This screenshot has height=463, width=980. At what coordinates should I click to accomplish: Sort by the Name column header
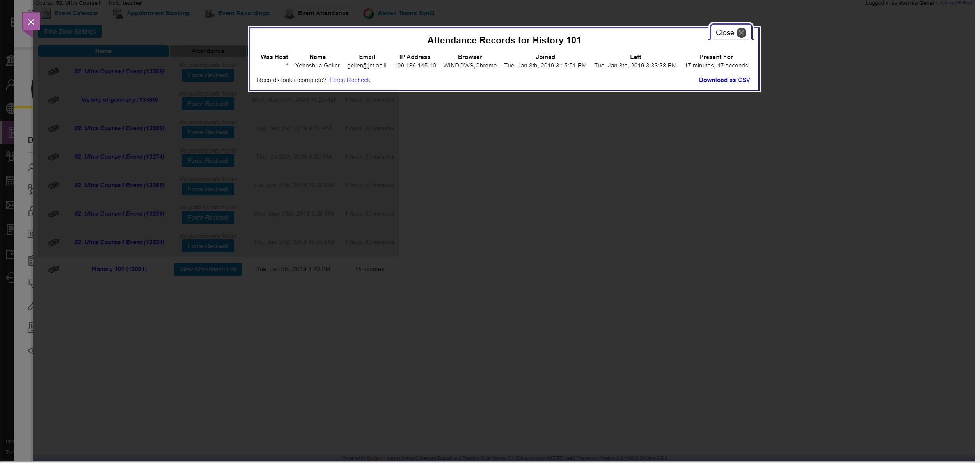(103, 51)
